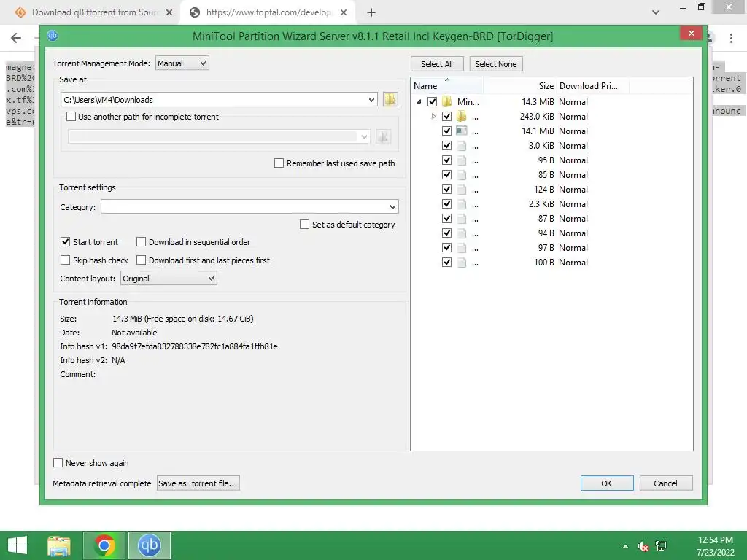Check Never show again
Image resolution: width=747 pixels, height=560 pixels.
click(x=58, y=463)
